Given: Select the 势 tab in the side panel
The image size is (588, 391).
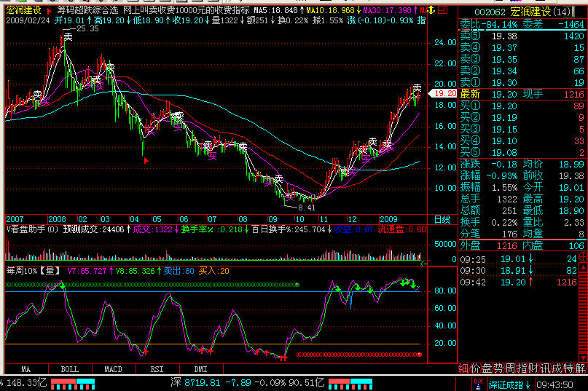Looking at the screenshot, I should (x=498, y=368).
